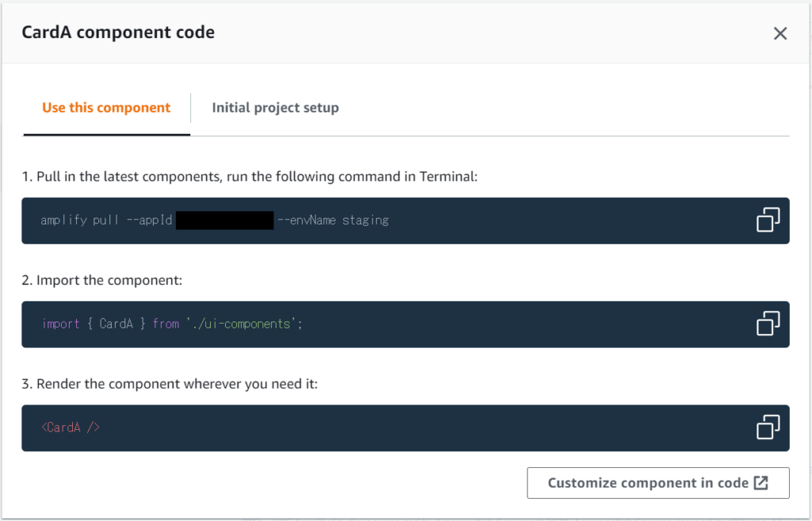Copy the amplify pull command
Screen dimensions: 812x521
[x=768, y=220]
